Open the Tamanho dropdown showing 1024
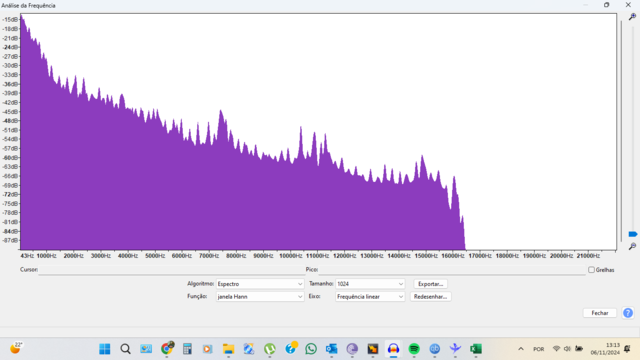Viewport: 640px width, 360px height. point(370,284)
